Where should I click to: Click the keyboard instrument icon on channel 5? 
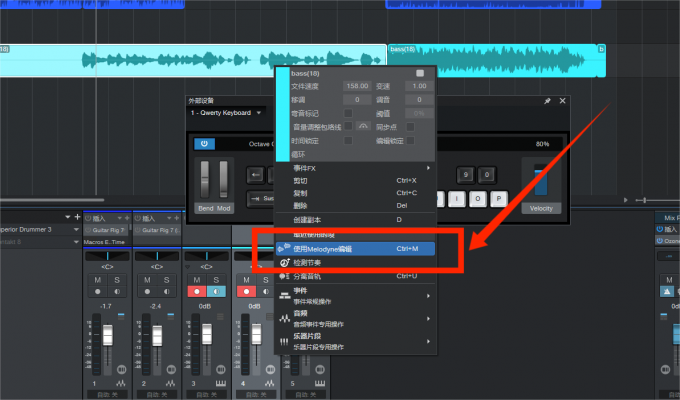[x=320, y=384]
